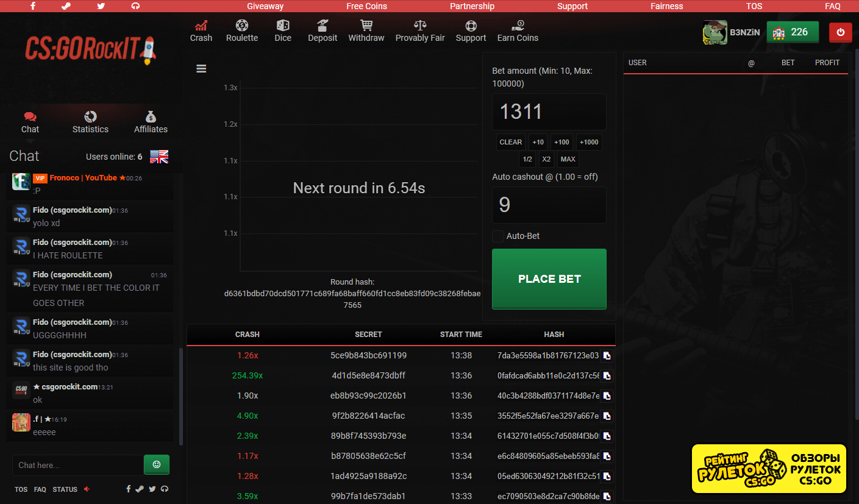
Task: Copy hash for the 3.59x round
Action: (607, 497)
